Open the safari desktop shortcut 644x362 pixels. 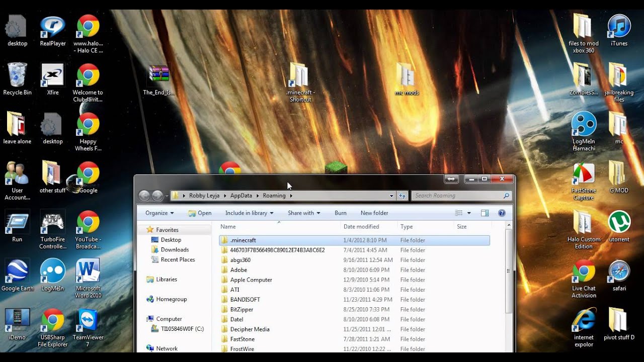[619, 276]
